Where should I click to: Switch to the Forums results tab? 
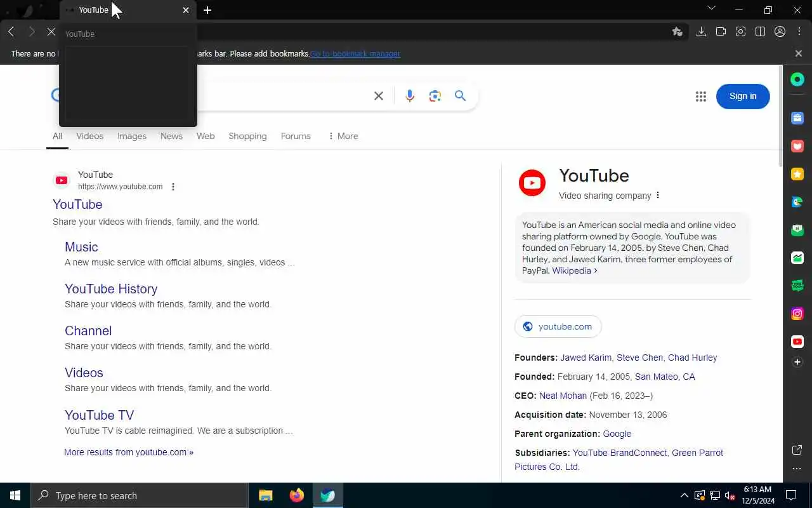(x=296, y=137)
